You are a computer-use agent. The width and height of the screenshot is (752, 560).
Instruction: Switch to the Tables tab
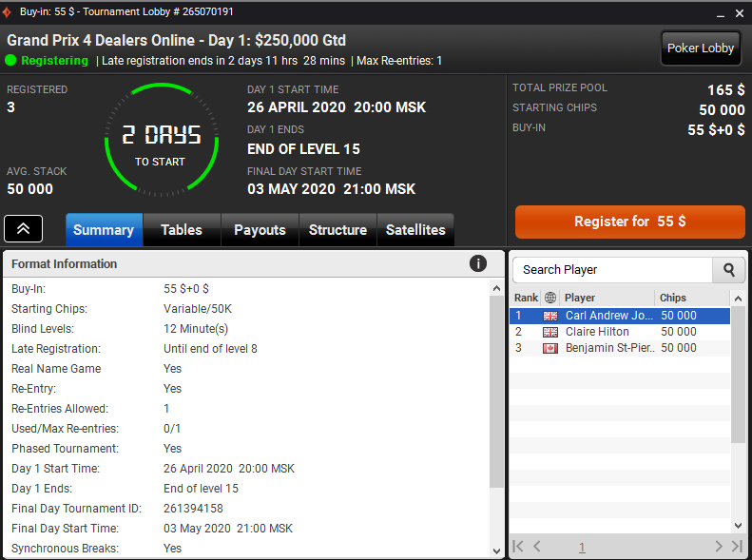tap(181, 230)
